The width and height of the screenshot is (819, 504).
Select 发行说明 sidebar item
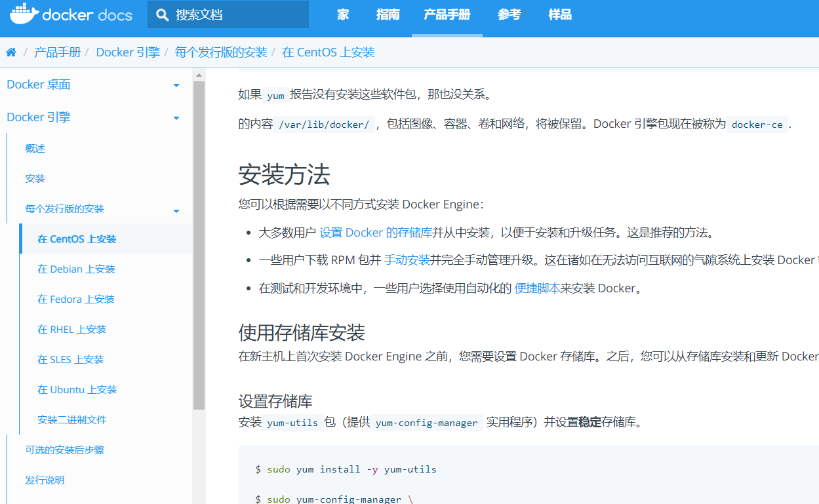click(x=45, y=480)
